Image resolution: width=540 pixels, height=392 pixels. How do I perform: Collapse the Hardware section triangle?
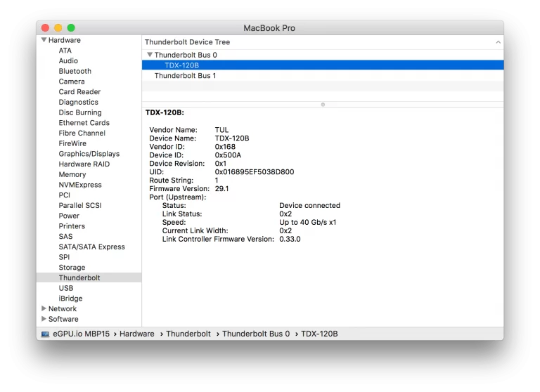[x=44, y=40]
